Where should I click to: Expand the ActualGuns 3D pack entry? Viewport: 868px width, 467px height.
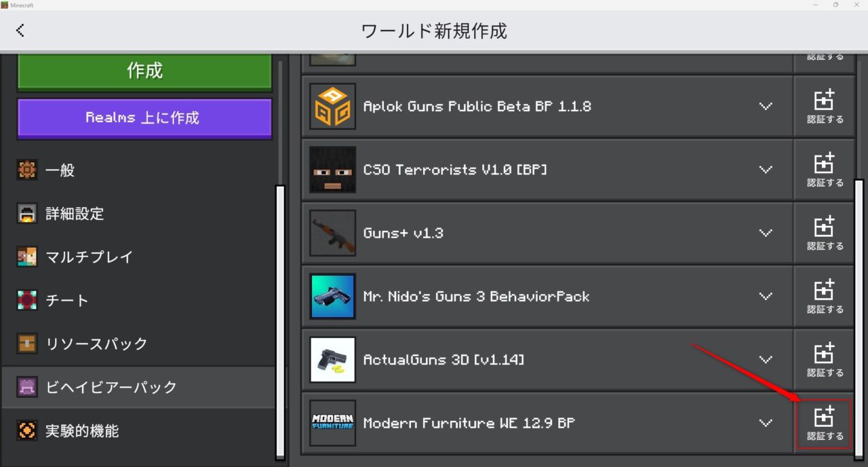(x=766, y=360)
